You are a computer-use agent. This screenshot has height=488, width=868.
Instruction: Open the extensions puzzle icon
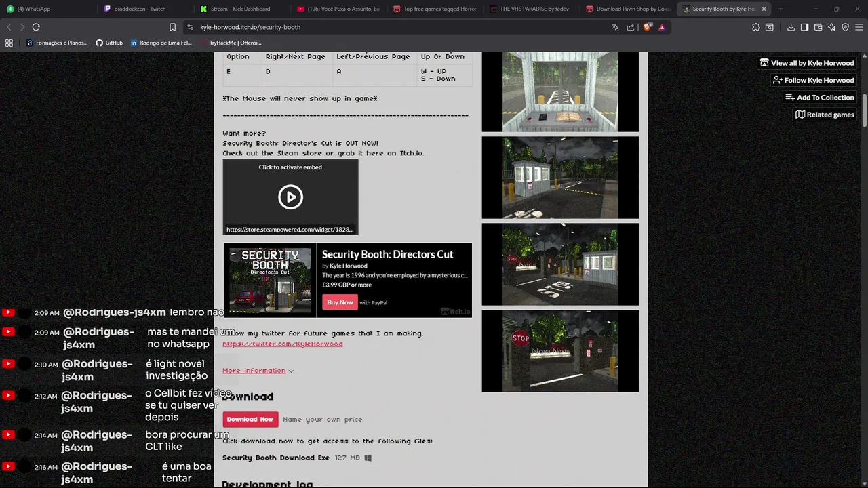tap(755, 27)
